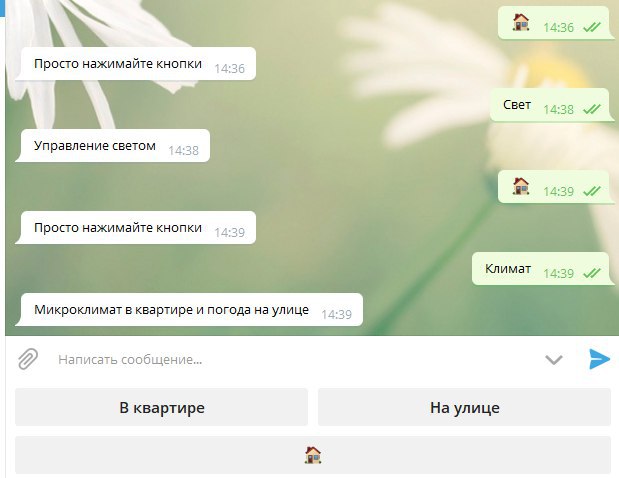Viewport: 619px width, 478px height.
Task: Collapse bot keyboard with chevron icon
Action: click(553, 360)
